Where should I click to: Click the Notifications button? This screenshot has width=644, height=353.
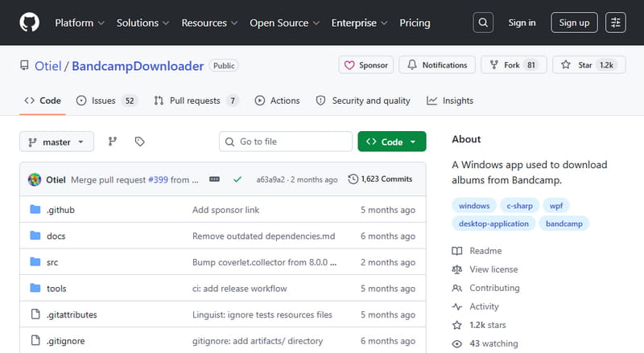click(x=437, y=65)
